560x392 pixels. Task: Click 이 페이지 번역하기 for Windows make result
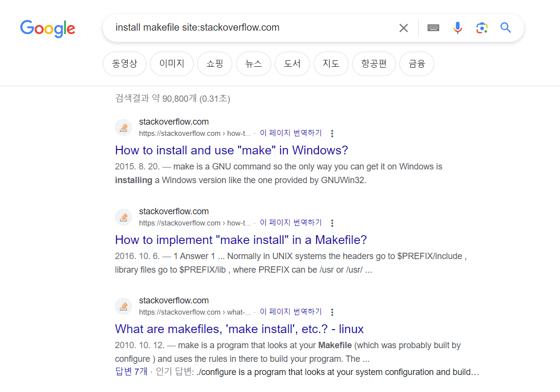coord(291,133)
